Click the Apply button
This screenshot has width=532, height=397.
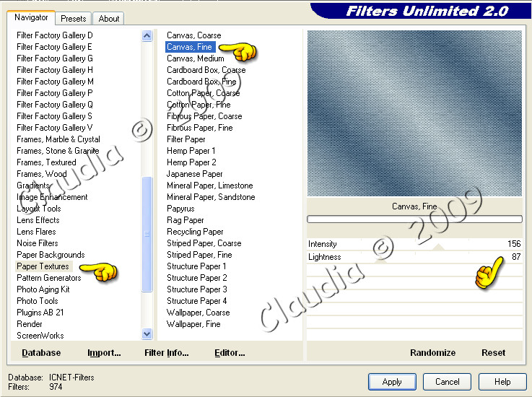click(x=392, y=382)
